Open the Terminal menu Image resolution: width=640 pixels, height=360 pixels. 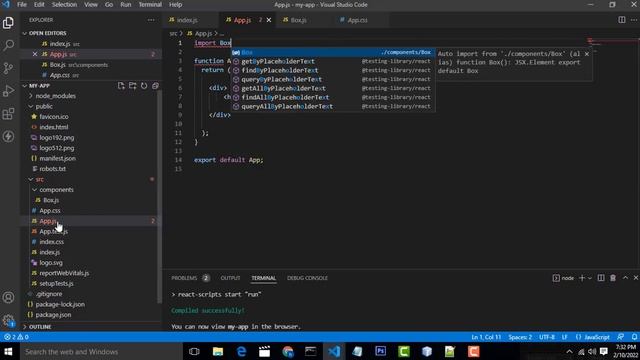point(150,4)
